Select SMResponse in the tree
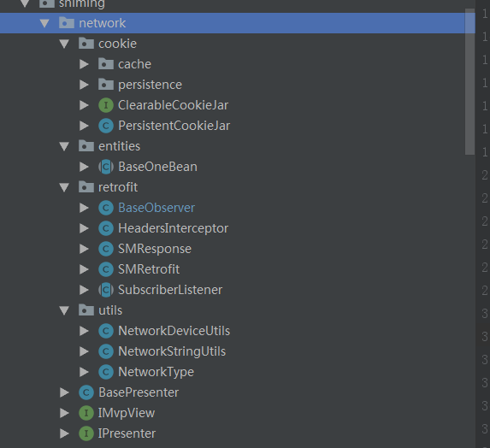The height and width of the screenshot is (448, 490). click(155, 249)
